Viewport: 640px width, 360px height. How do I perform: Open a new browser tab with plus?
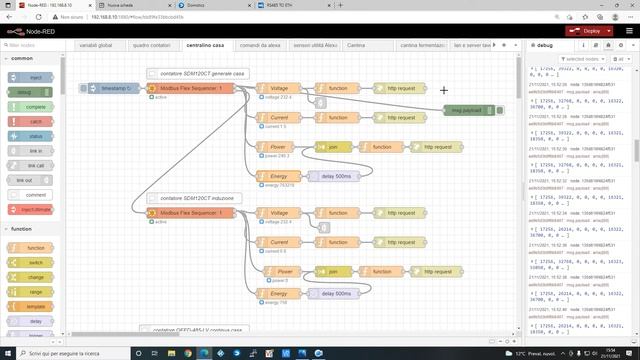[x=340, y=5]
